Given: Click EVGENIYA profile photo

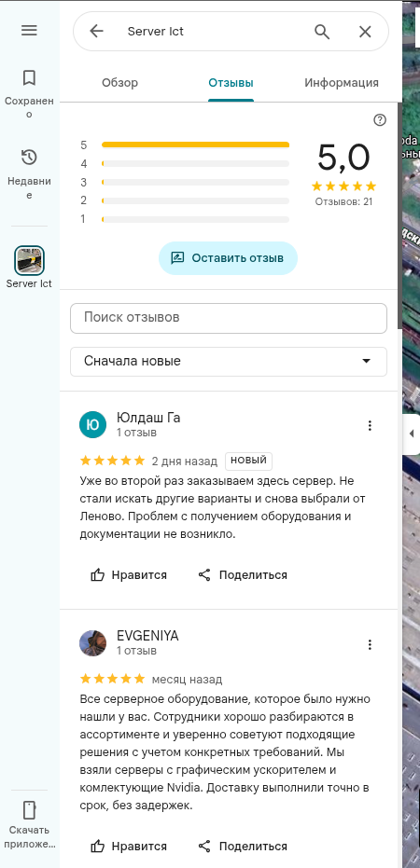Looking at the screenshot, I should (x=93, y=643).
